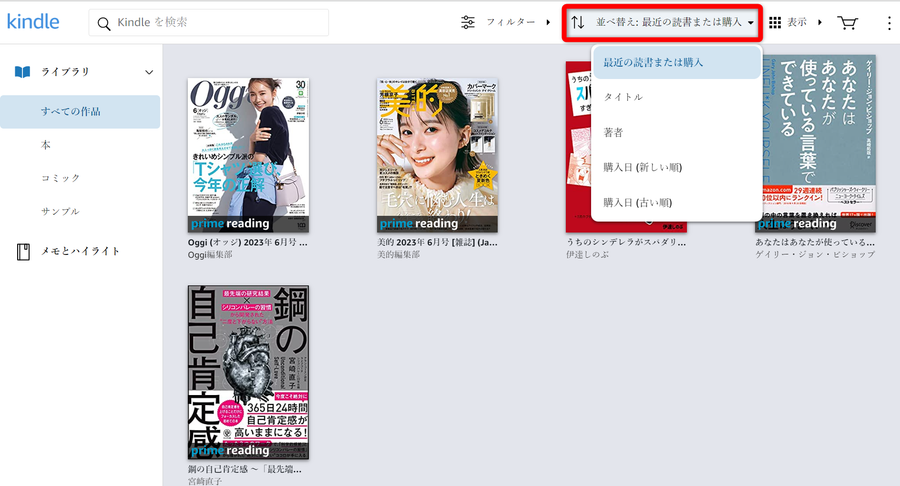Viewport: 900px width, 486px height.
Task: Open the 並べ替え sort dropdown
Action: click(x=662, y=22)
